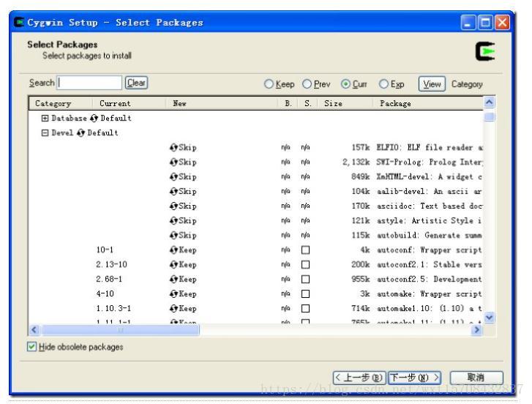Cancel setup with the 取消 button
Screen dimensions: 532x404
pyautogui.click(x=476, y=378)
